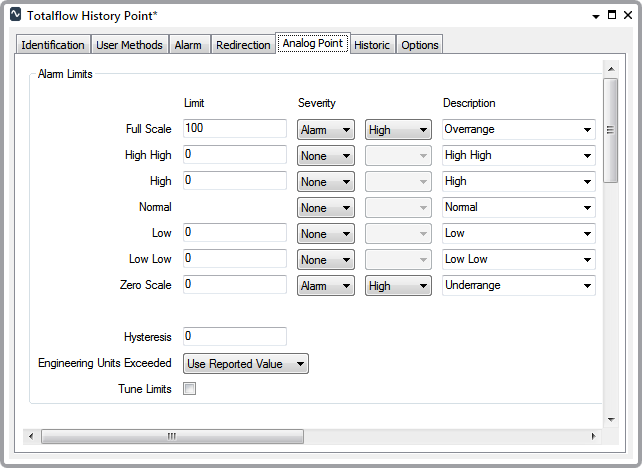Open the Zero Scale priority High dropdown
The image size is (642, 468).
point(398,285)
